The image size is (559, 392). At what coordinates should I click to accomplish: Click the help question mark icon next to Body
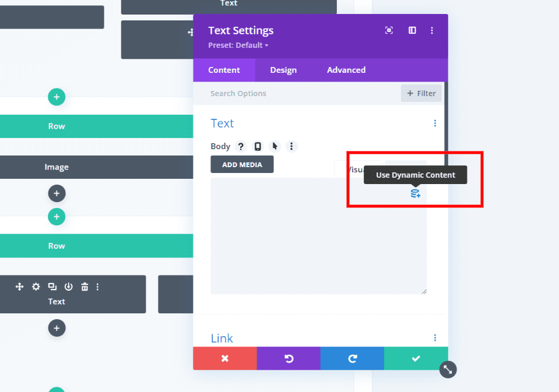tap(240, 146)
